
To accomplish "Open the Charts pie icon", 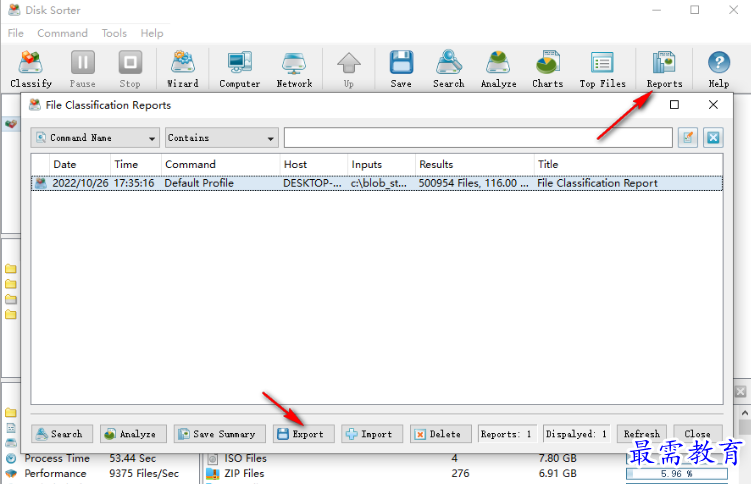I will click(x=547, y=68).
